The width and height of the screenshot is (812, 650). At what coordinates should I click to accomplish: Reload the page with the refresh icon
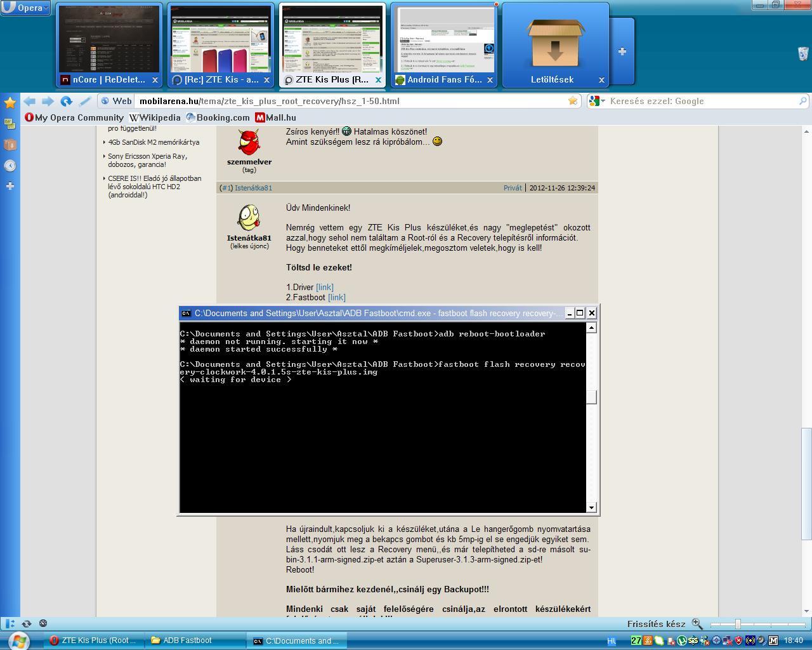pos(66,101)
